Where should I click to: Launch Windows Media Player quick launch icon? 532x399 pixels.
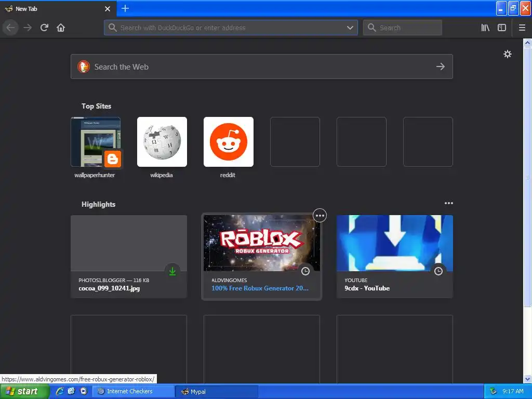(x=84, y=391)
